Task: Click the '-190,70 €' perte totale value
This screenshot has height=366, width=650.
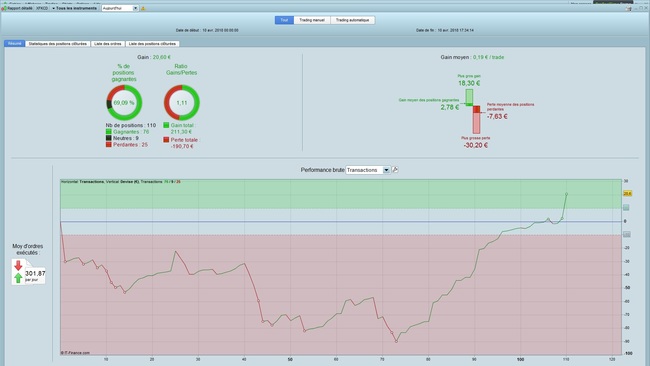Action: pyautogui.click(x=182, y=146)
